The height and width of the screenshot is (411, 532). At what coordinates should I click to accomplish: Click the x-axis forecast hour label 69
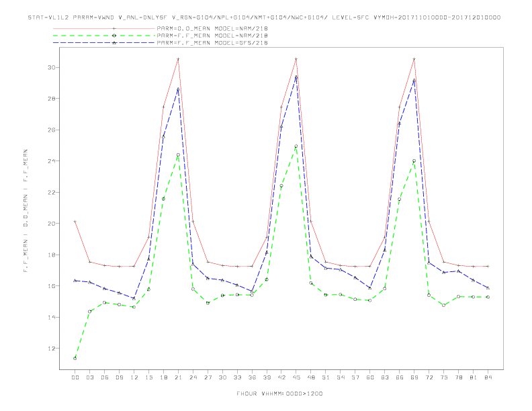pyautogui.click(x=414, y=377)
